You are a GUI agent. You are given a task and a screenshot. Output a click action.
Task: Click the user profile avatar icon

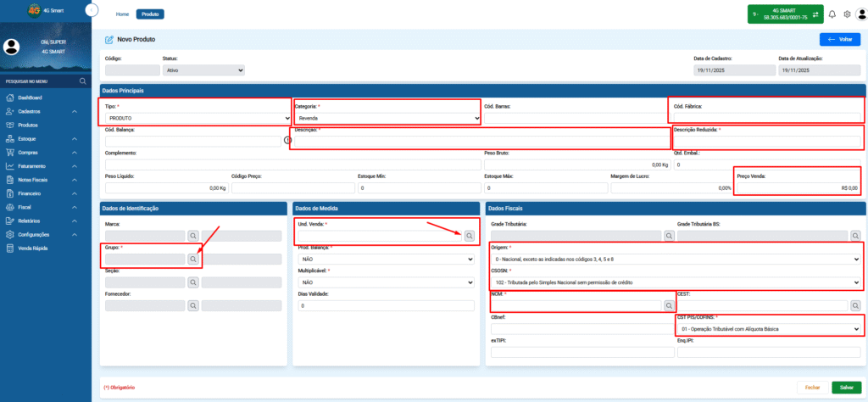pos(861,14)
